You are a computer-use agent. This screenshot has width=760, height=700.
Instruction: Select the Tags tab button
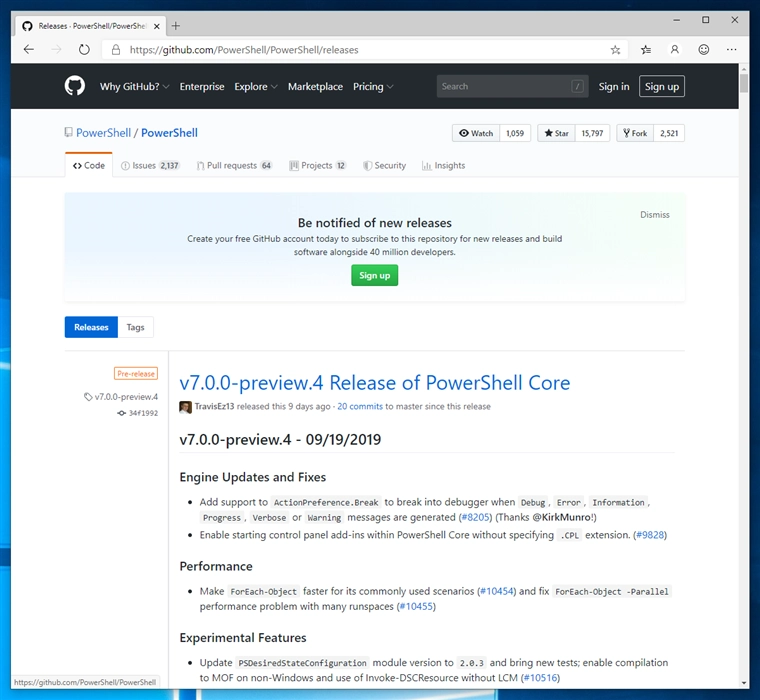(135, 327)
